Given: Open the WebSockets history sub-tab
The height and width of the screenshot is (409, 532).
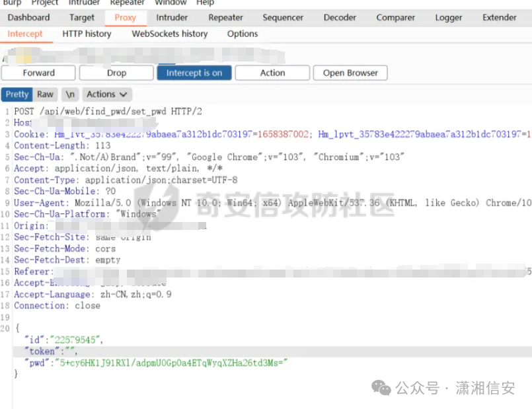Looking at the screenshot, I should point(170,34).
